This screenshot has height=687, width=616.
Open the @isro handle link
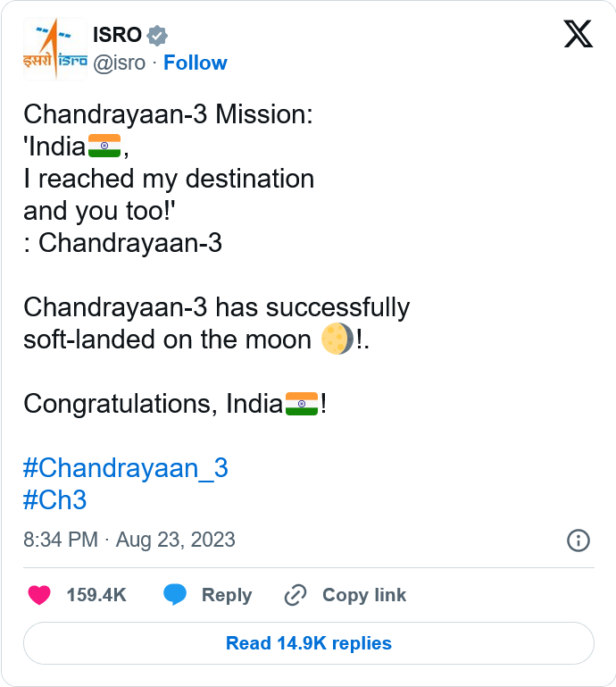pyautogui.click(x=120, y=63)
